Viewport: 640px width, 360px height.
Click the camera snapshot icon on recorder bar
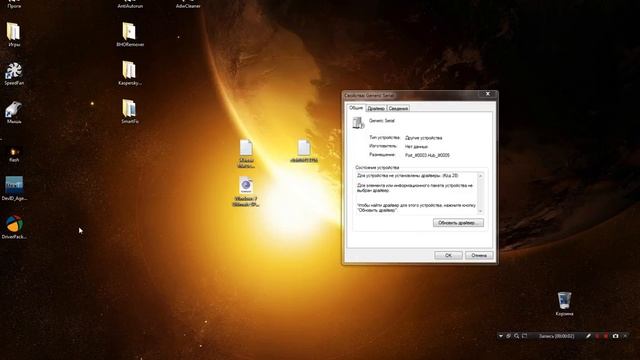616,336
